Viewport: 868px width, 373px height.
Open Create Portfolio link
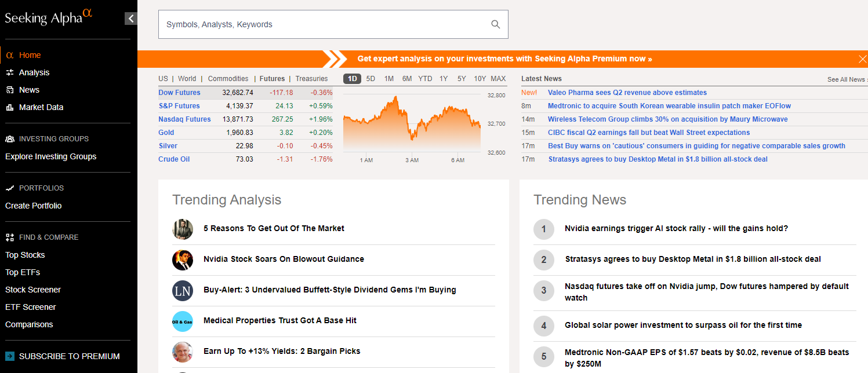34,206
